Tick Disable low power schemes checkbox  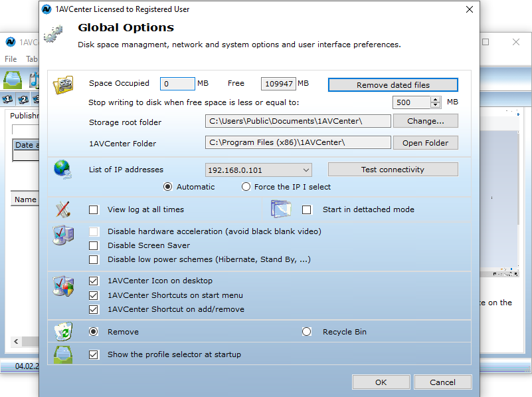(93, 259)
